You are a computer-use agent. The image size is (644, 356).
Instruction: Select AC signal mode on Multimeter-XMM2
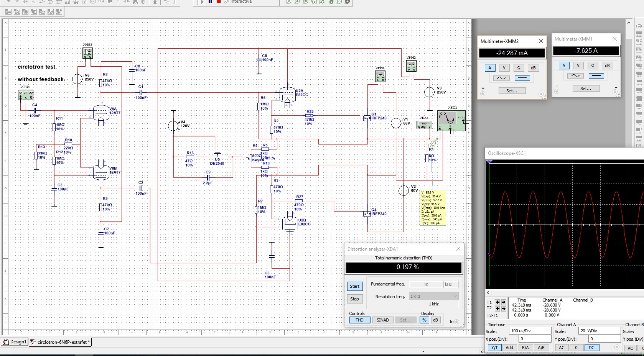point(501,78)
